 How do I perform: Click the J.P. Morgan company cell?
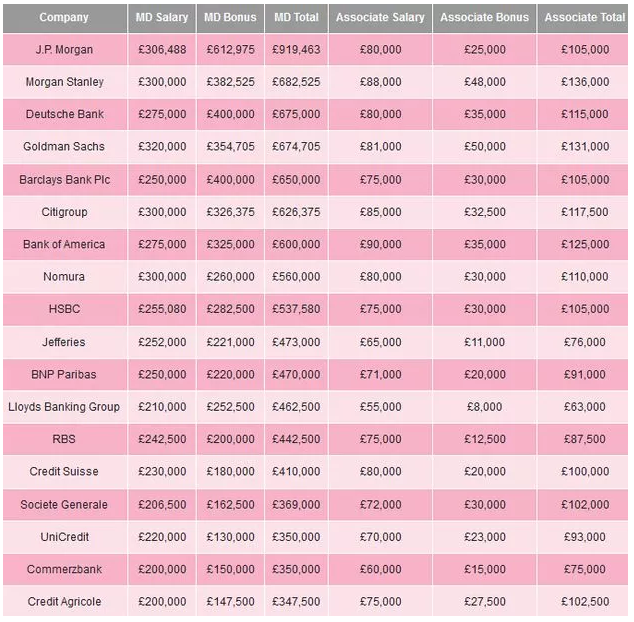pos(64,50)
